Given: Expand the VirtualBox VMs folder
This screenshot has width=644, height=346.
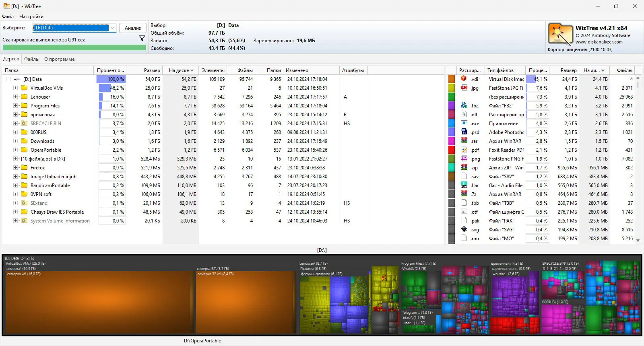Looking at the screenshot, I should pos(15,88).
